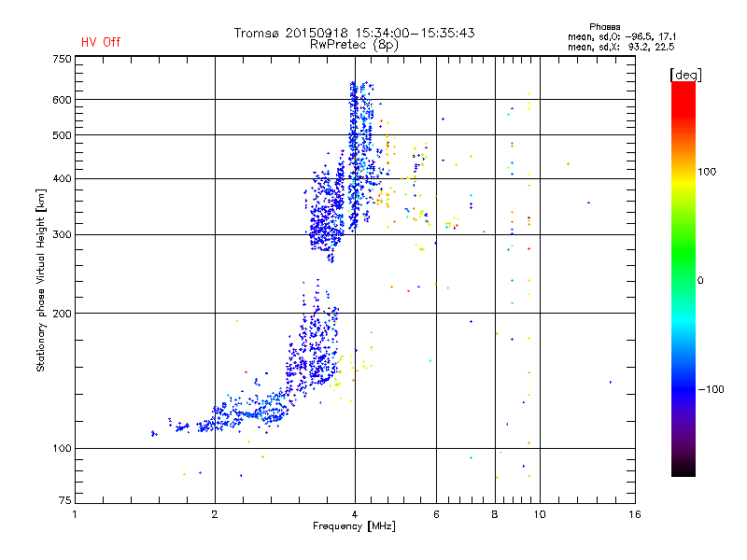The image size is (747, 560).
Task: Select the title 'Tromsø 20150918 15:34:00-15:35:43'
Action: tap(354, 33)
